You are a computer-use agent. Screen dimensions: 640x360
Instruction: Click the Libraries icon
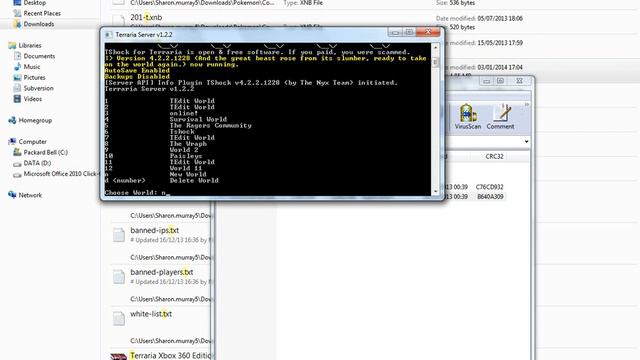12,45
